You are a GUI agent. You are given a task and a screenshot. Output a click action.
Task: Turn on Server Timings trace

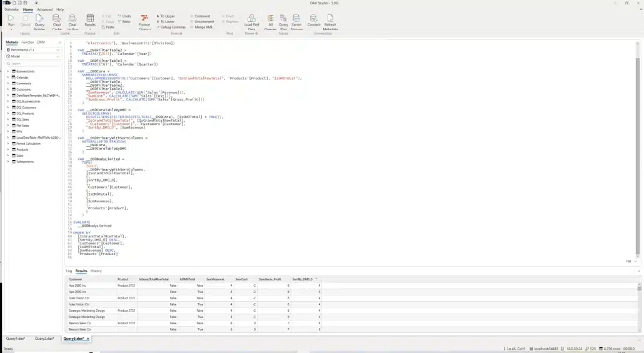coord(296,21)
